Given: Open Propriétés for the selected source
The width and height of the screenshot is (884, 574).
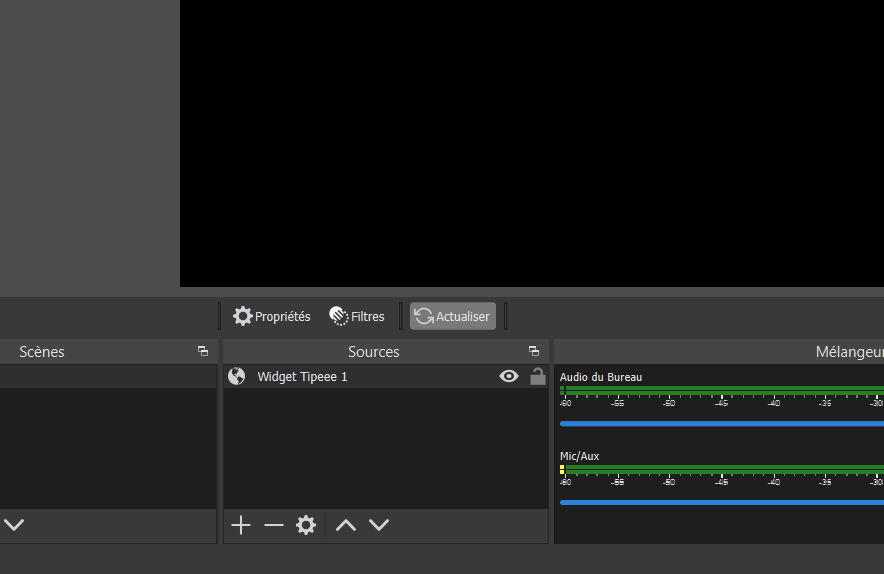Looking at the screenshot, I should [272, 316].
